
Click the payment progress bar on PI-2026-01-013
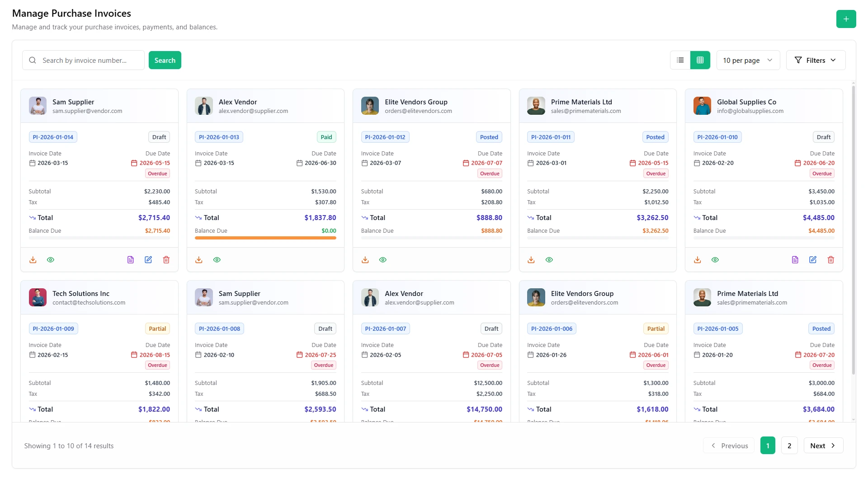point(265,238)
